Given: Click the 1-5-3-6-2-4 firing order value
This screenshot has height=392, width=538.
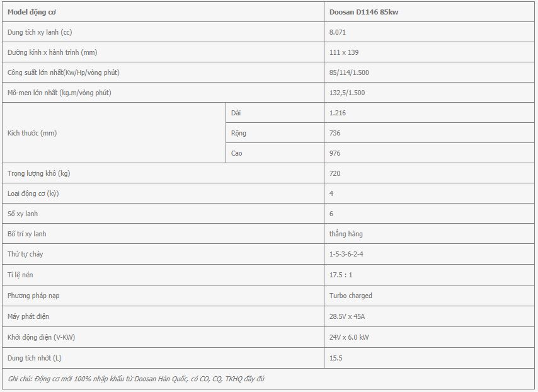Looking at the screenshot, I should click(x=346, y=254).
